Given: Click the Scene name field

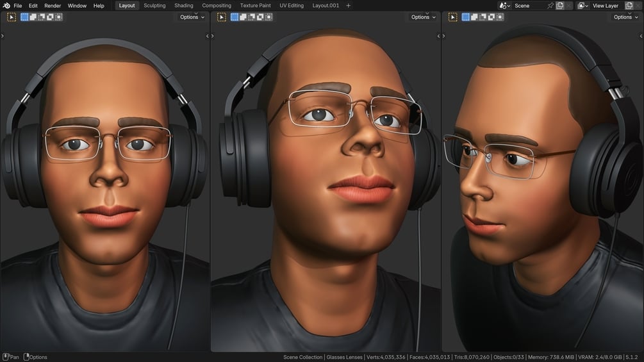Looking at the screenshot, I should pos(529,6).
